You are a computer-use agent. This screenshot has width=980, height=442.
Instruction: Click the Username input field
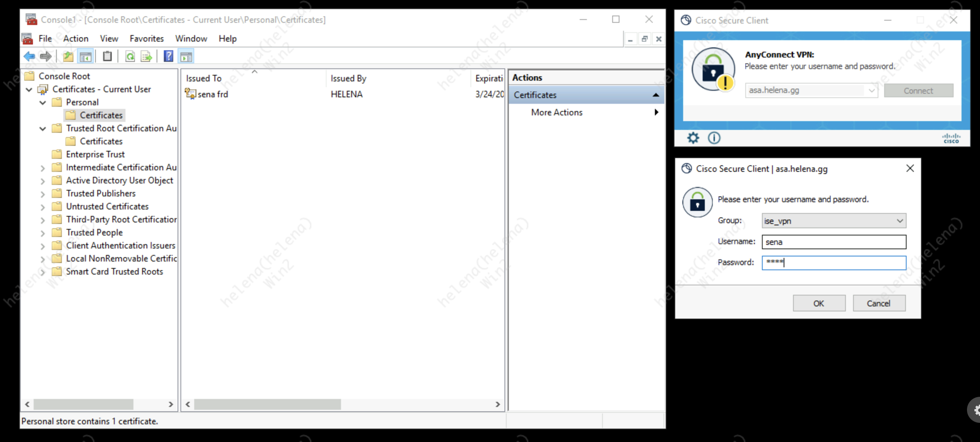[834, 242]
